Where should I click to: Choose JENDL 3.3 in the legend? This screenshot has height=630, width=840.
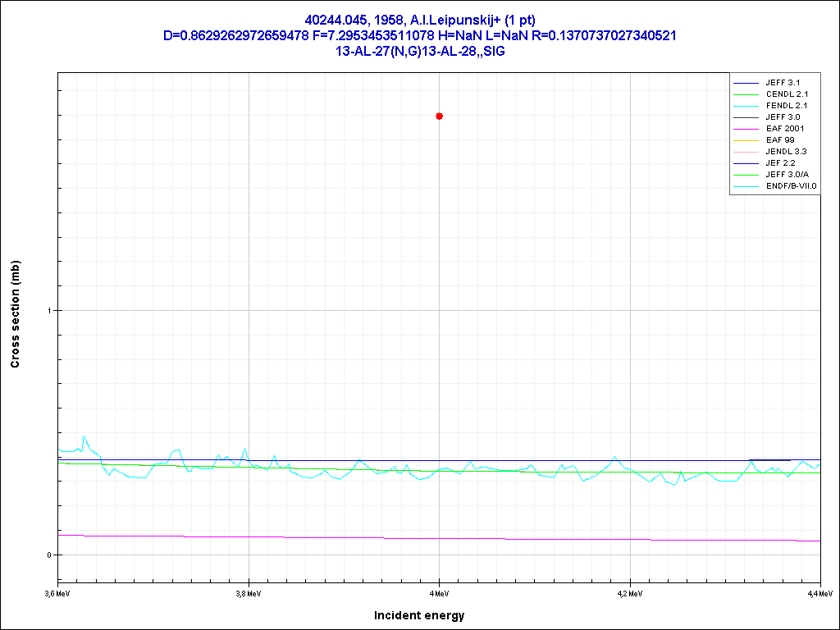pyautogui.click(x=786, y=152)
